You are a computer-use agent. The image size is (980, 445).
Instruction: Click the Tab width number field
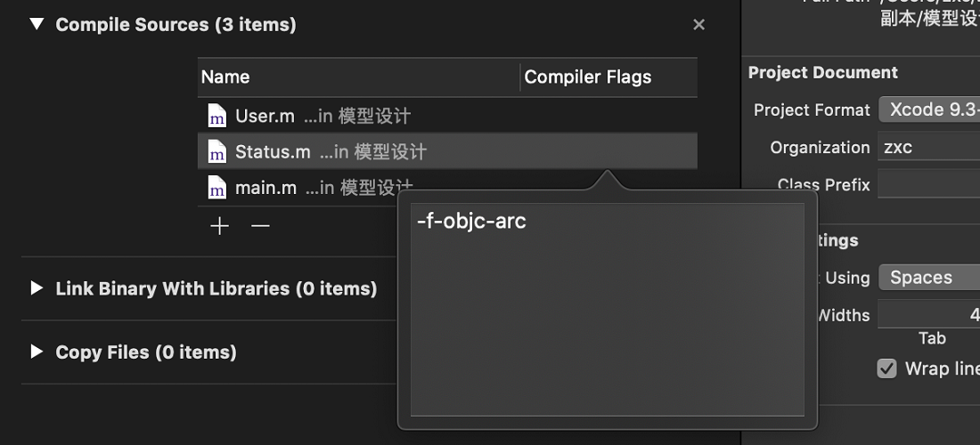pyautogui.click(x=928, y=314)
